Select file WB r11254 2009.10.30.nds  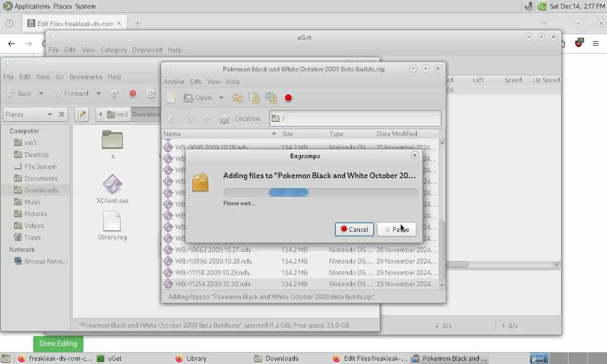tap(300, 284)
